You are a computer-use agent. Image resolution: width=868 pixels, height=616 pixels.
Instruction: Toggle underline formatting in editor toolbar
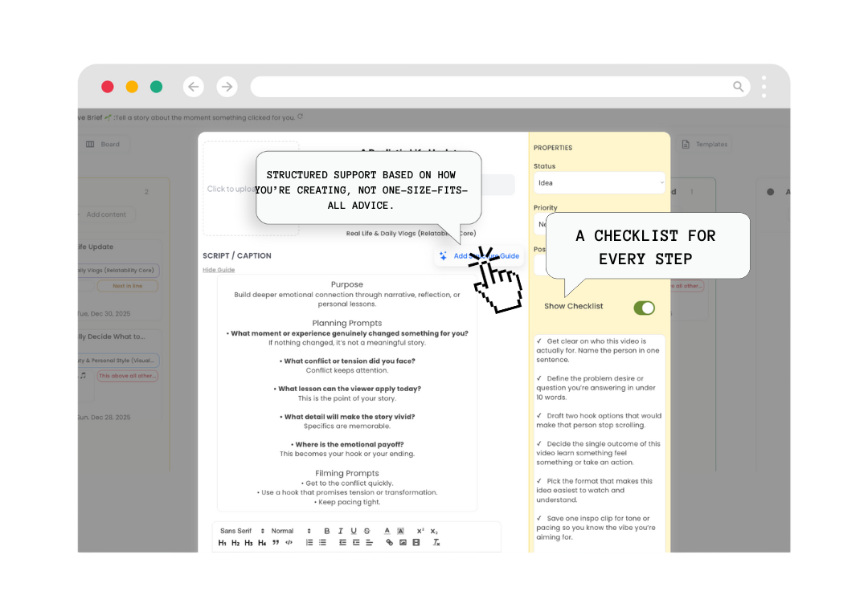tap(354, 531)
